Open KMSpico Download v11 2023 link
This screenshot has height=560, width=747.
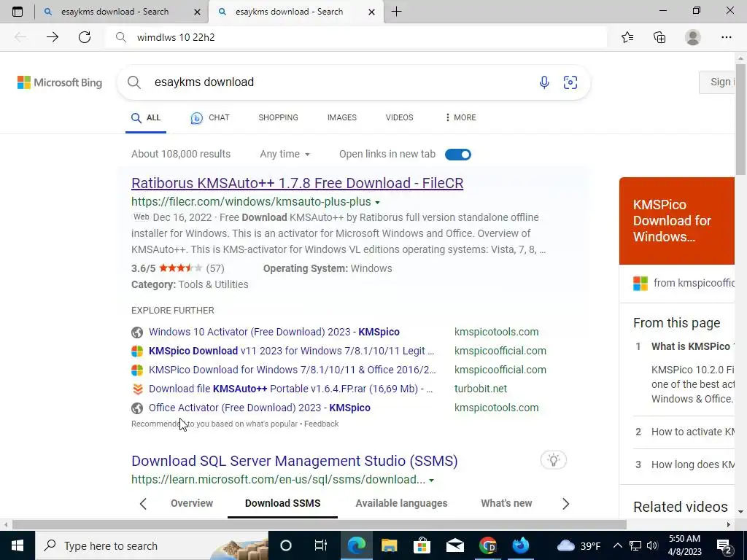point(291,351)
